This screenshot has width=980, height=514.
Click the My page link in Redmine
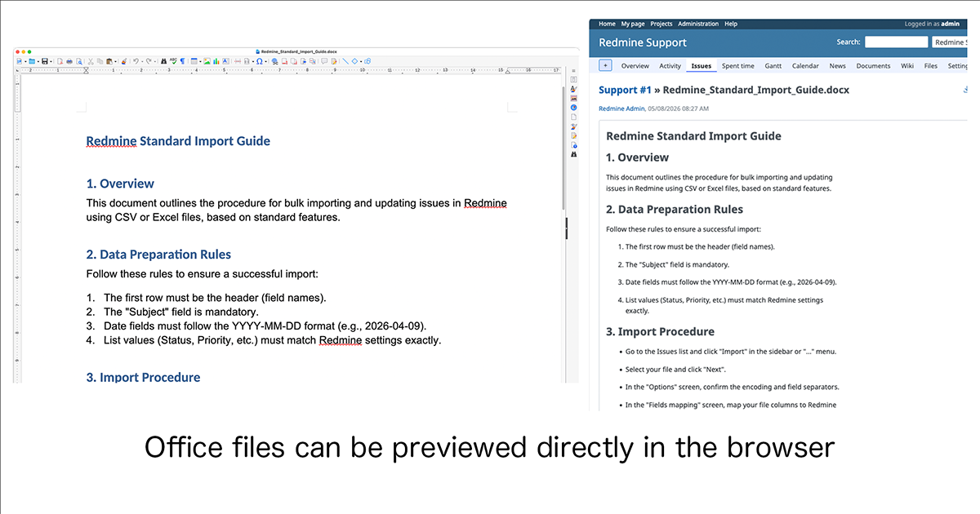tap(632, 24)
